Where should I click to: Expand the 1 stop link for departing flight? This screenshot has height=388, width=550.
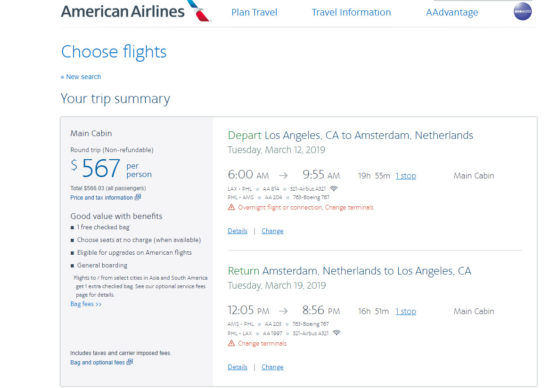click(x=406, y=176)
